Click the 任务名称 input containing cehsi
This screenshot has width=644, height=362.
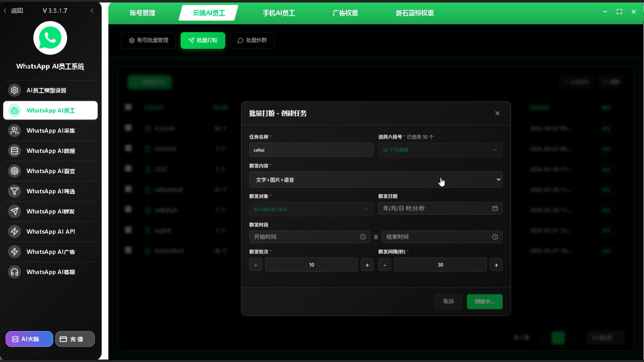[311, 150]
